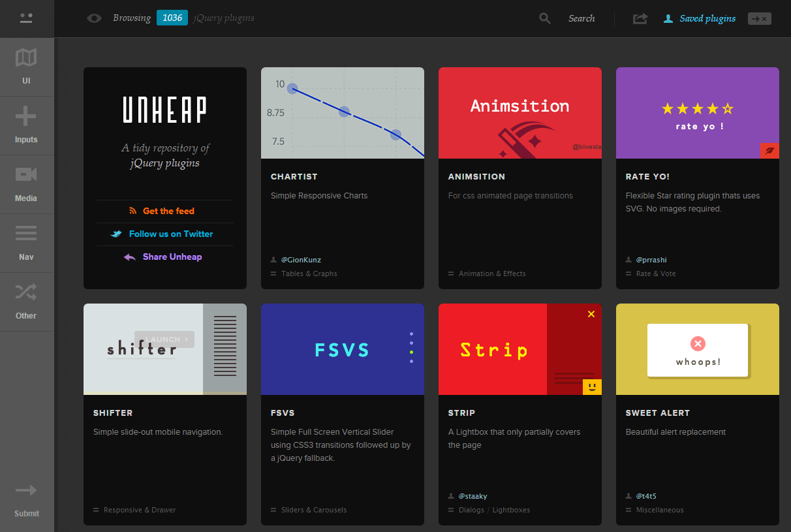Select the Inputs category plus icon
791x532 pixels.
click(x=26, y=117)
